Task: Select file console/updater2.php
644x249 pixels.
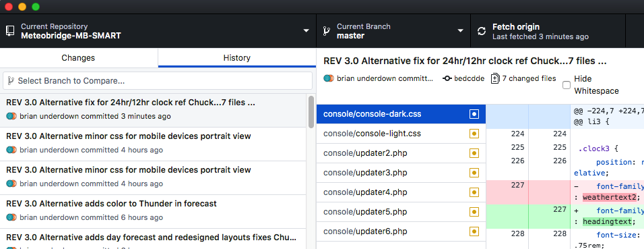Action: pyautogui.click(x=401, y=153)
